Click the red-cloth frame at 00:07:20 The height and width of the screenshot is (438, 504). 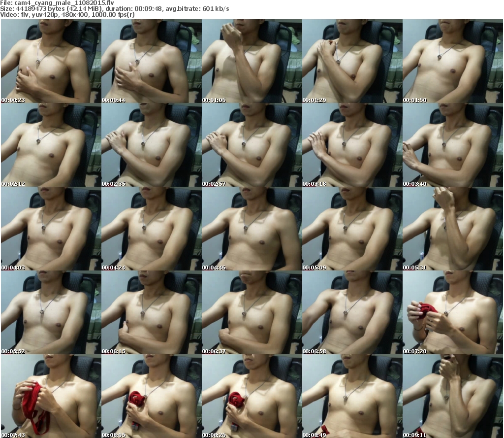click(x=453, y=312)
